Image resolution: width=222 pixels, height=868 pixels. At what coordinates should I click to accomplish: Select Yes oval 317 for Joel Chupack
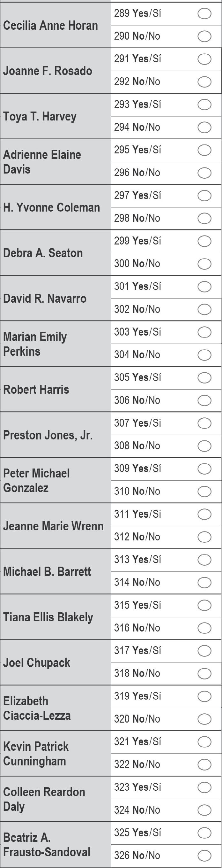click(x=204, y=651)
